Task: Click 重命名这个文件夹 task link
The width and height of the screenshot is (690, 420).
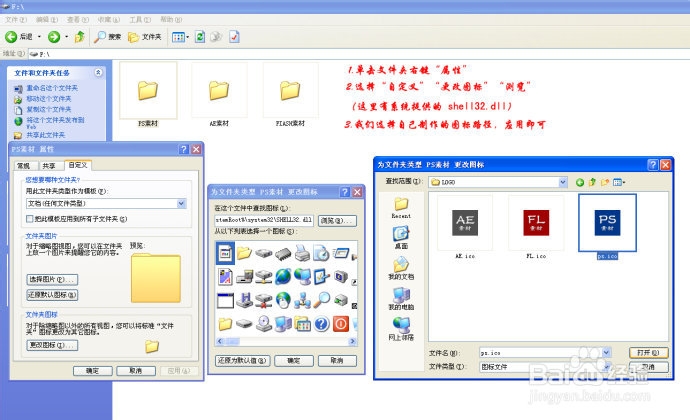Action: tap(52, 88)
